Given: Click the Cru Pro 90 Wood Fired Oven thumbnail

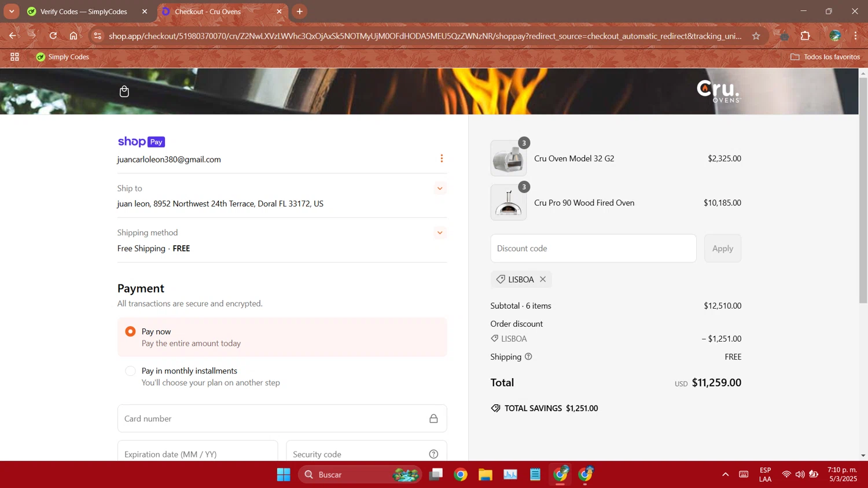Looking at the screenshot, I should point(509,202).
